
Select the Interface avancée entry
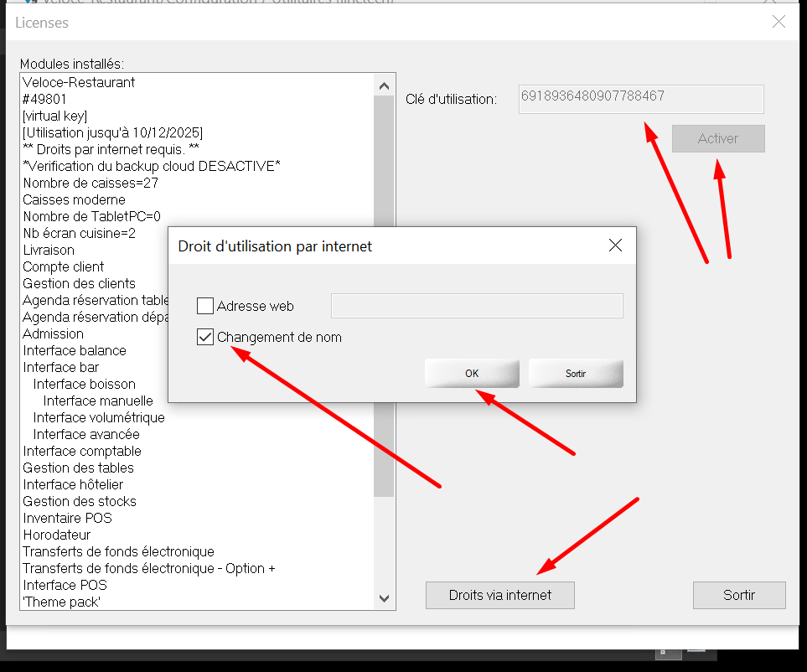pos(86,434)
